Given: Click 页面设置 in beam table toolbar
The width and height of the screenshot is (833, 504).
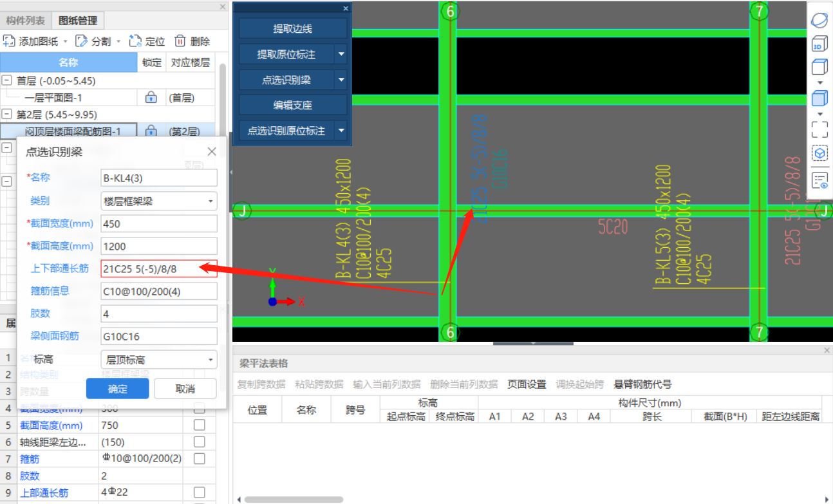Looking at the screenshot, I should tap(527, 384).
